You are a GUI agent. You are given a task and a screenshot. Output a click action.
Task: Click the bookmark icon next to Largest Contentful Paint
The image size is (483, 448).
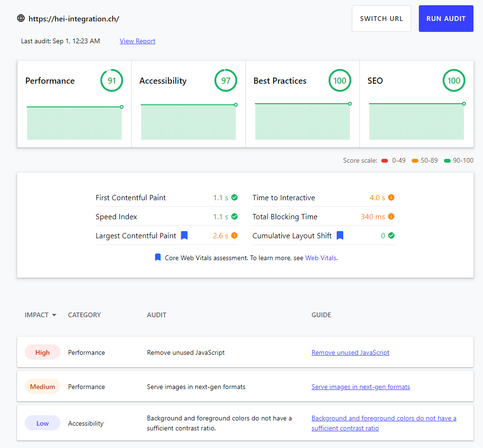[184, 235]
